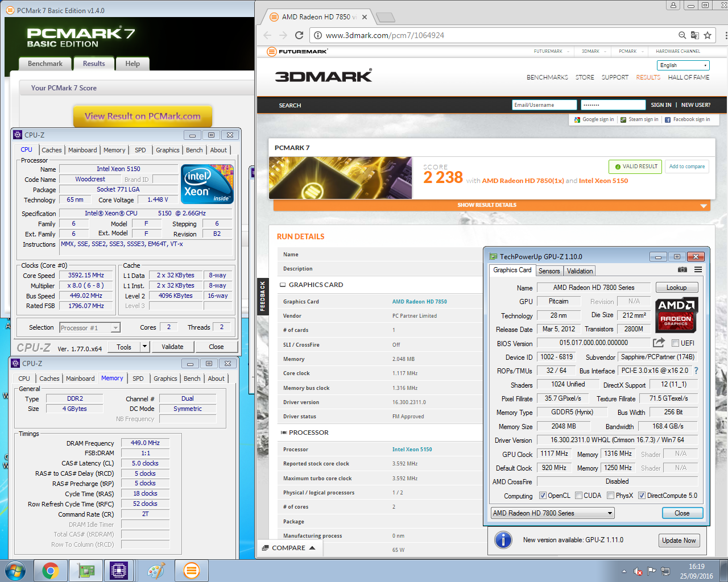Click the Chrome translate icon
The image size is (728, 582).
694,35
